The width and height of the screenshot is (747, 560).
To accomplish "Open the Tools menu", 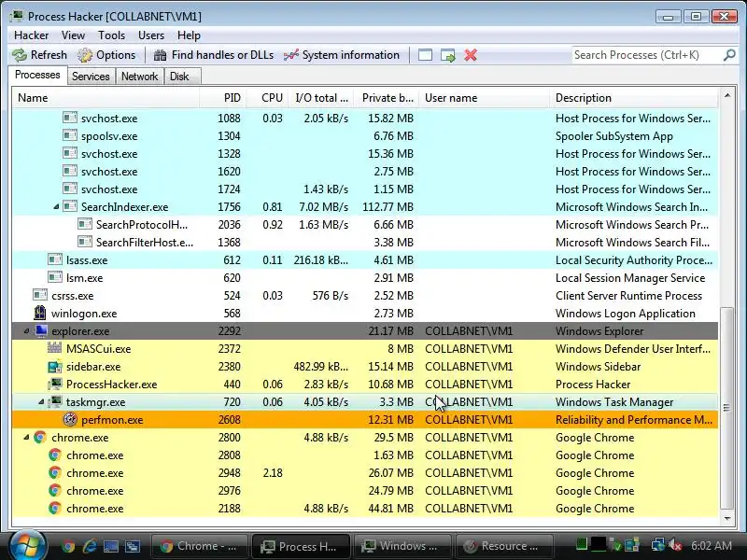I will point(111,35).
